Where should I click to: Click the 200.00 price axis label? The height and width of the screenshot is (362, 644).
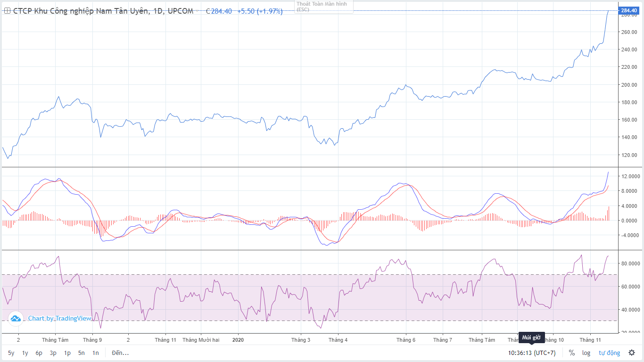click(629, 85)
